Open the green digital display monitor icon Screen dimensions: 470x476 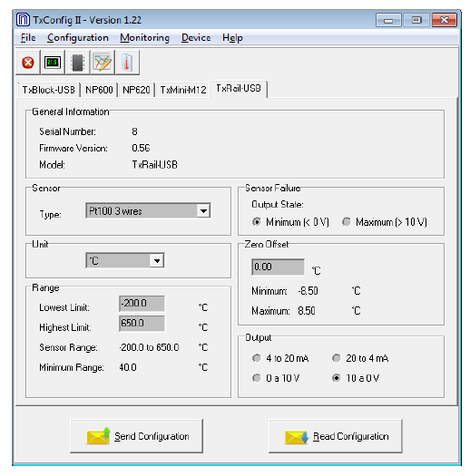[53, 63]
